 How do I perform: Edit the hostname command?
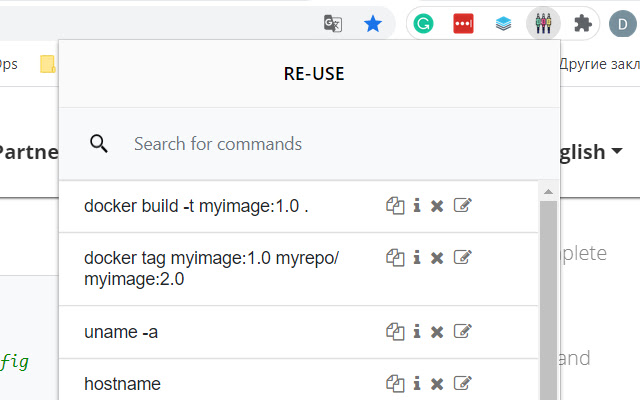(x=463, y=383)
